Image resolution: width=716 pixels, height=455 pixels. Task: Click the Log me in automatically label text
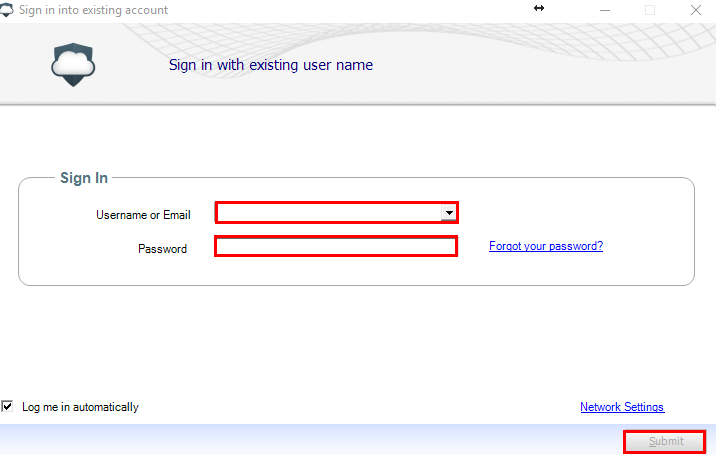pyautogui.click(x=80, y=407)
